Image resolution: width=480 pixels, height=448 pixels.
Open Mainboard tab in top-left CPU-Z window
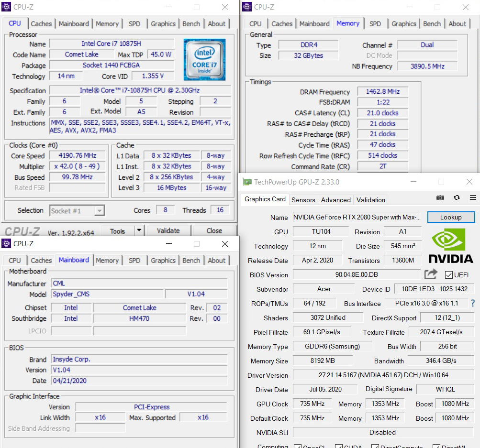[x=74, y=24]
